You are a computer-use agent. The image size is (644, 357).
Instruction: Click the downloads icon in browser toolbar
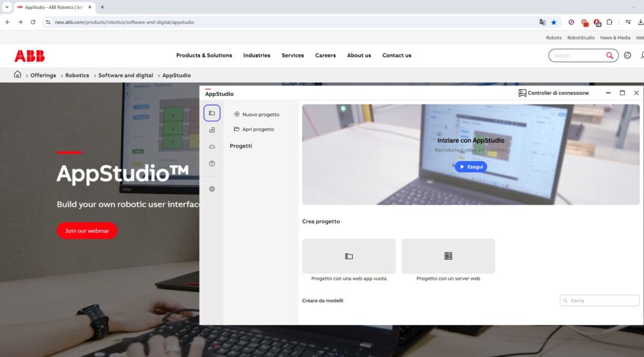[640, 22]
